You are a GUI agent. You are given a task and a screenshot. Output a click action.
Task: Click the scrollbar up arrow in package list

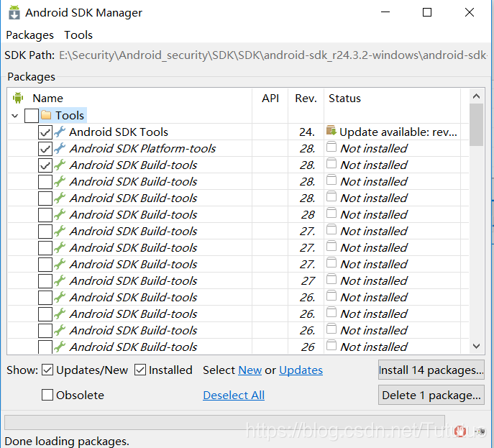[476, 96]
